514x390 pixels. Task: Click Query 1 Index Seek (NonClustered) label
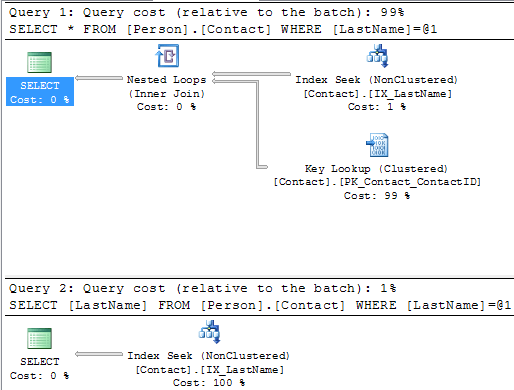[x=377, y=80]
